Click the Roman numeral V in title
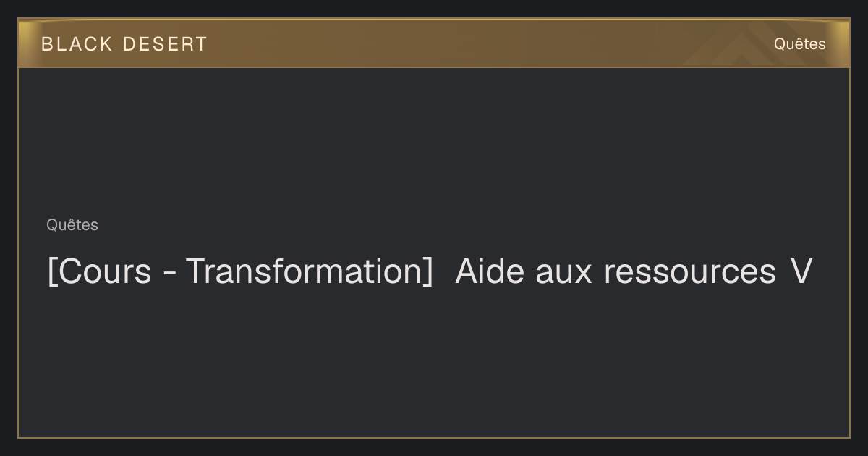Viewport: 868px width, 456px height. pos(801,272)
